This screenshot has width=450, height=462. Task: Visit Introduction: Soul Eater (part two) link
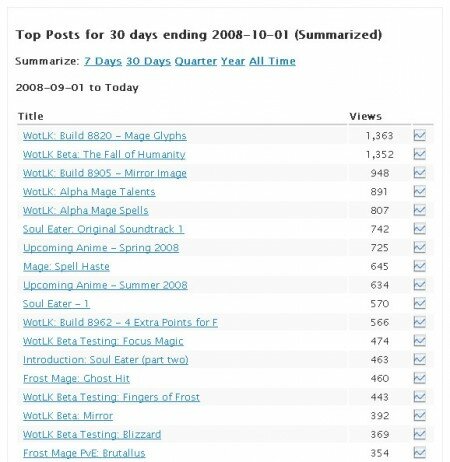click(x=106, y=360)
